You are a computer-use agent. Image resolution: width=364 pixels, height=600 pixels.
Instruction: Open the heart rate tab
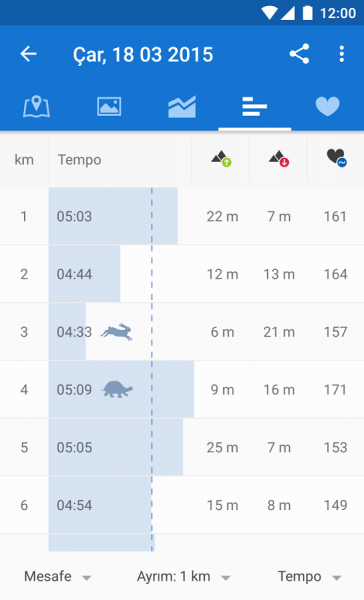[327, 106]
